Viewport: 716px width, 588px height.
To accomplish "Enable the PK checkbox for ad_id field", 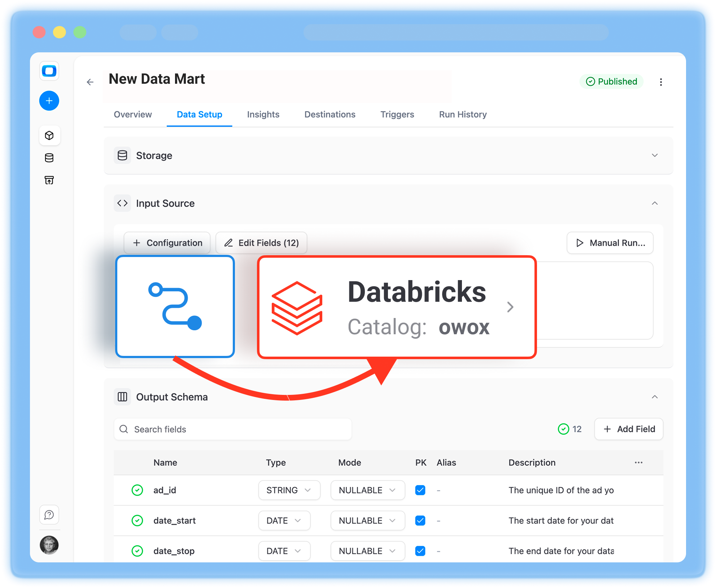I will coord(420,490).
